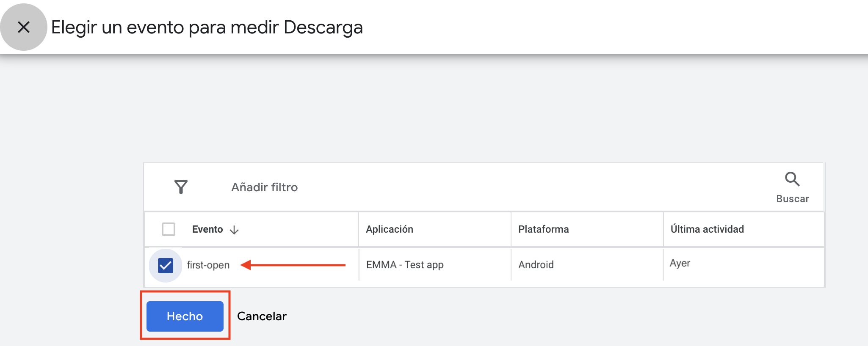Click the sort arrow beside Evento

(234, 230)
